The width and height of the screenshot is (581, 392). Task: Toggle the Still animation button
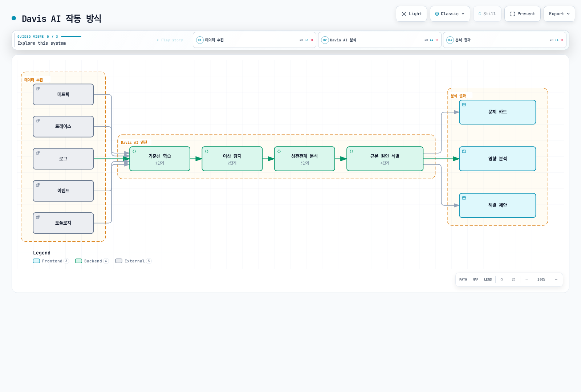tap(487, 14)
